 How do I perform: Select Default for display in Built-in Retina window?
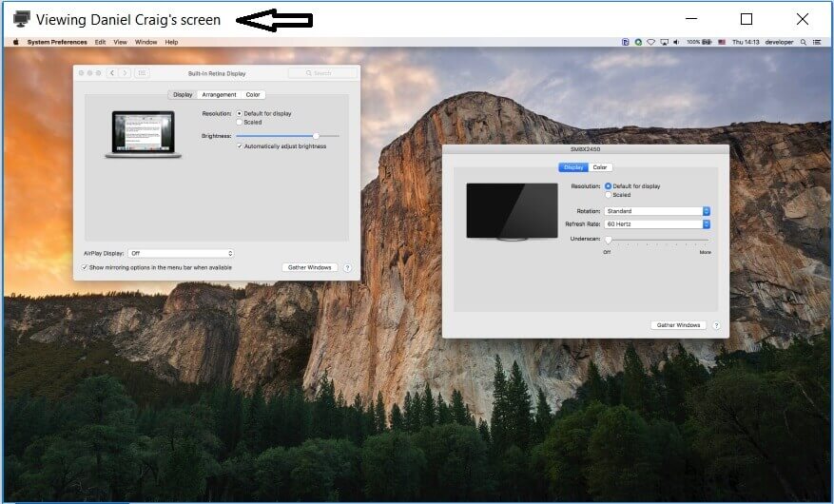click(240, 114)
